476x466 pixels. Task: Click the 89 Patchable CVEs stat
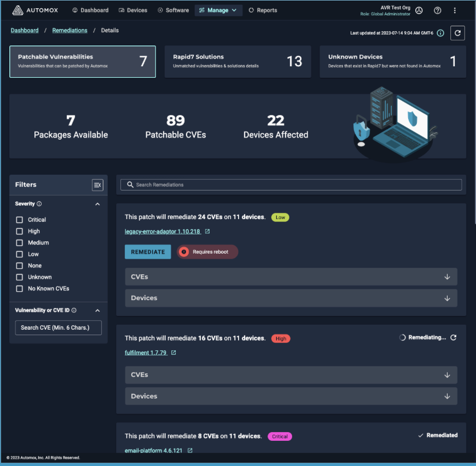[x=176, y=126]
